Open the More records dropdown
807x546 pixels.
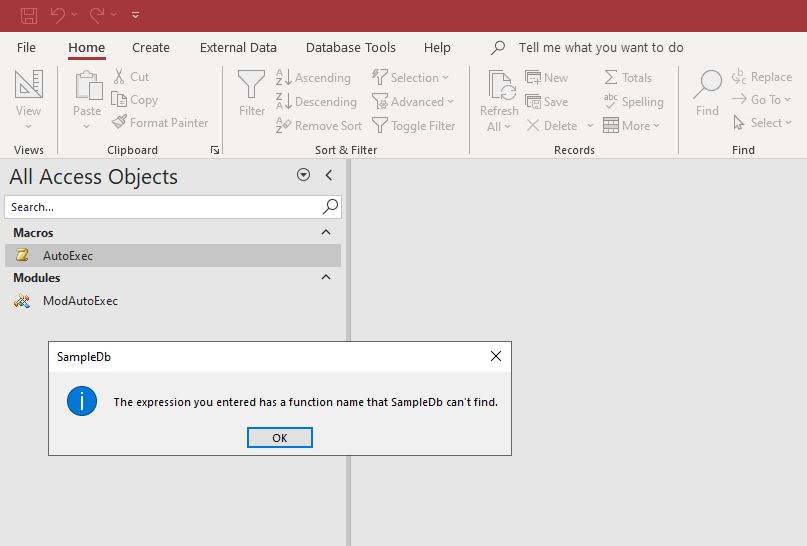(631, 126)
